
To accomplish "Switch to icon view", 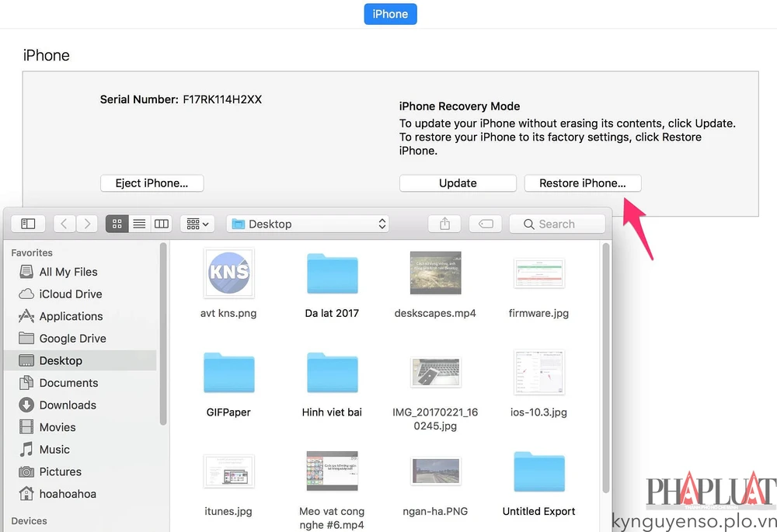I will pos(117,224).
